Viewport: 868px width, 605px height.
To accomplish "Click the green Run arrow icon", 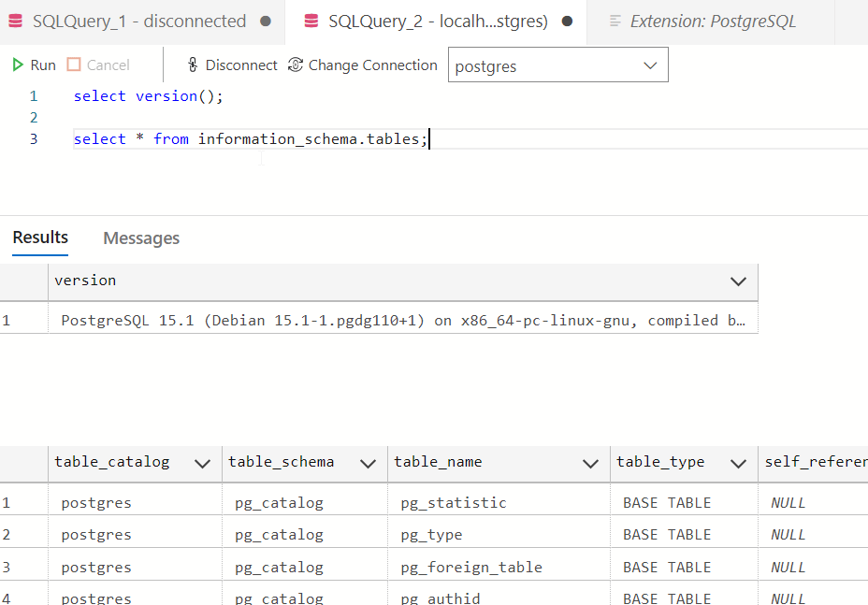I will [17, 65].
